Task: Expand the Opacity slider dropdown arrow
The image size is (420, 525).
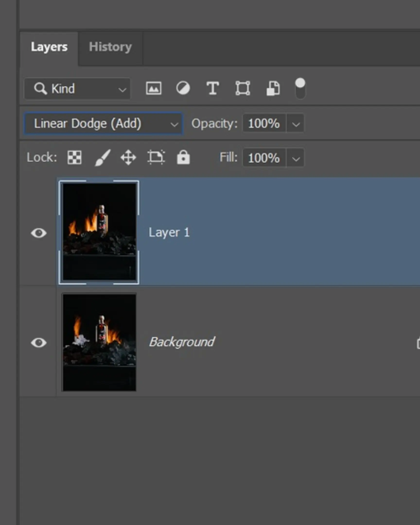Action: pyautogui.click(x=296, y=124)
